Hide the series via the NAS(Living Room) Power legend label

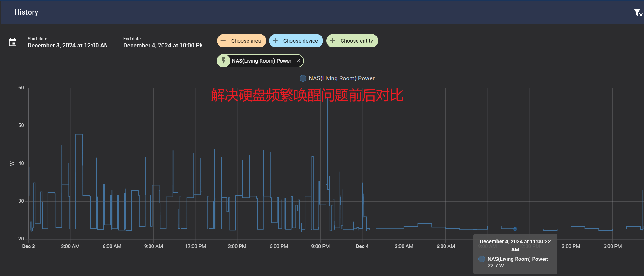pyautogui.click(x=341, y=78)
